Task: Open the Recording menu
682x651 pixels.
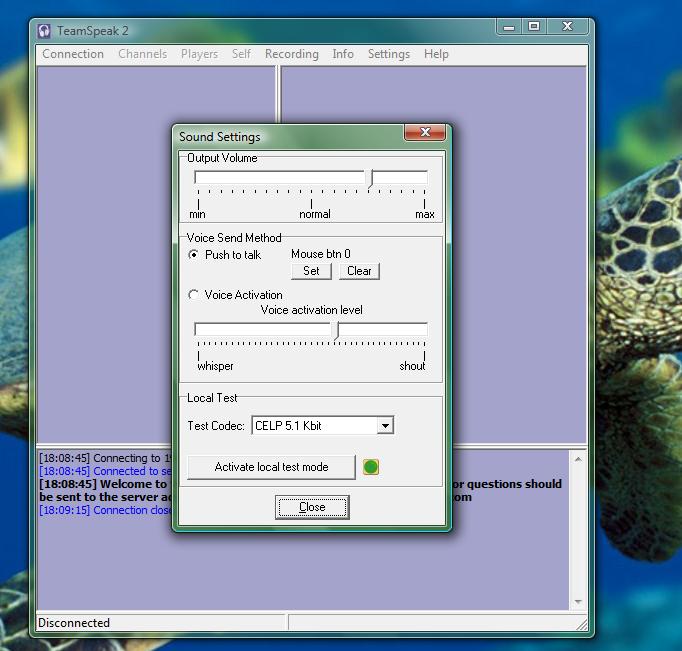Action: pos(292,54)
